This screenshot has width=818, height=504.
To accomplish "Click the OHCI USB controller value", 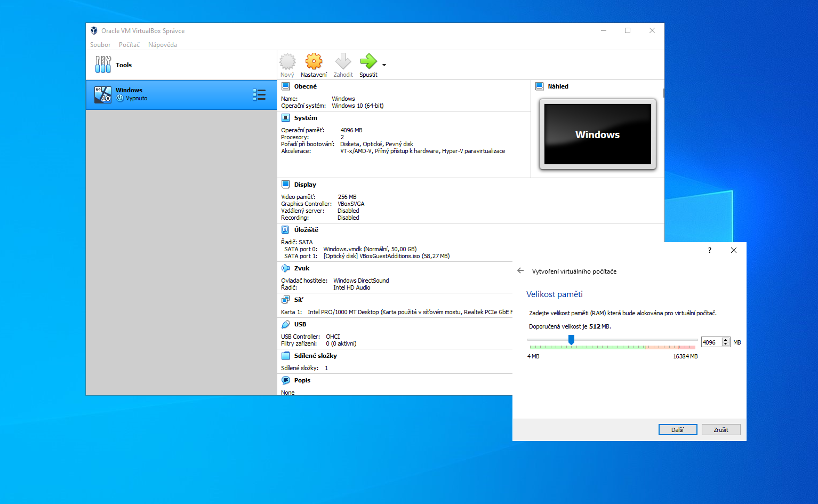I will [x=333, y=337].
